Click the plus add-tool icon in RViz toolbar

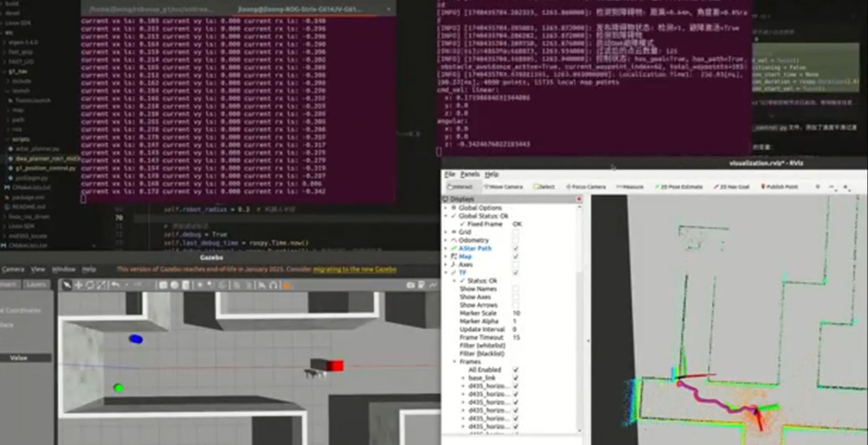click(x=818, y=186)
